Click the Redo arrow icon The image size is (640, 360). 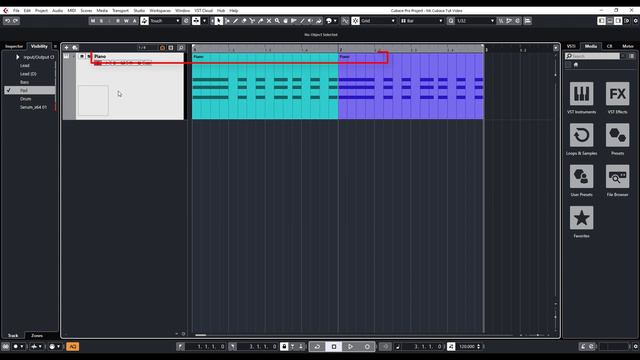click(16, 21)
